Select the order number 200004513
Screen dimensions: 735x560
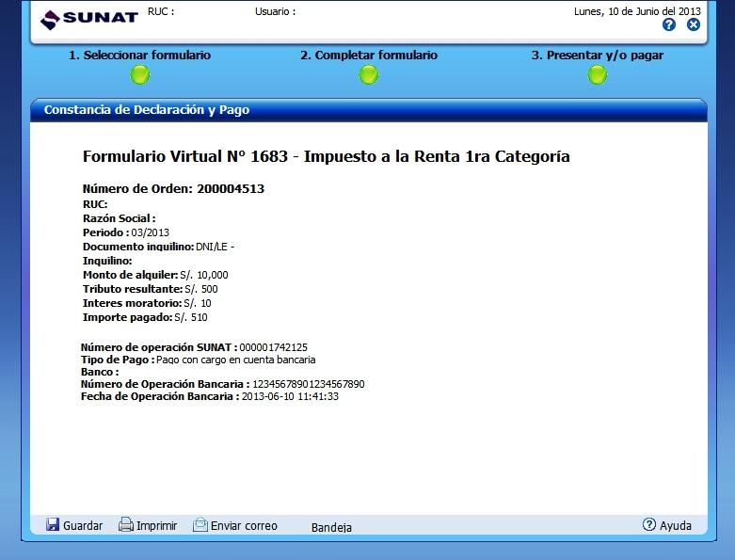(x=231, y=189)
